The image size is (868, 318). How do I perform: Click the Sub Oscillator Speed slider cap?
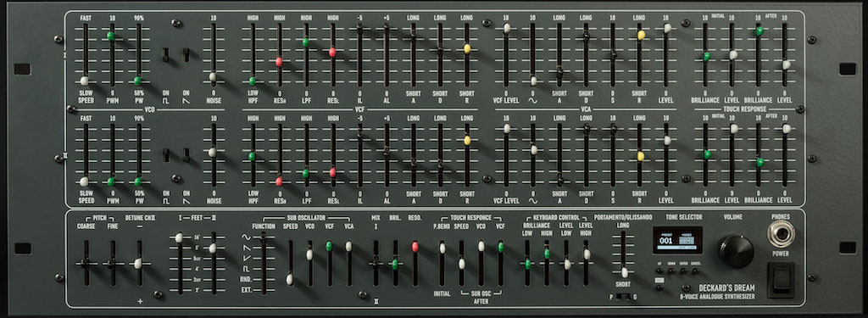point(290,279)
